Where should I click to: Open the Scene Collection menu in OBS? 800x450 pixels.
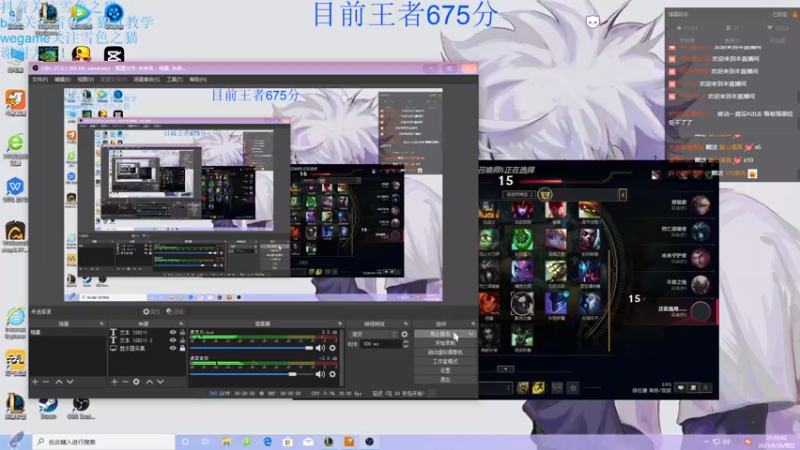pyautogui.click(x=146, y=80)
